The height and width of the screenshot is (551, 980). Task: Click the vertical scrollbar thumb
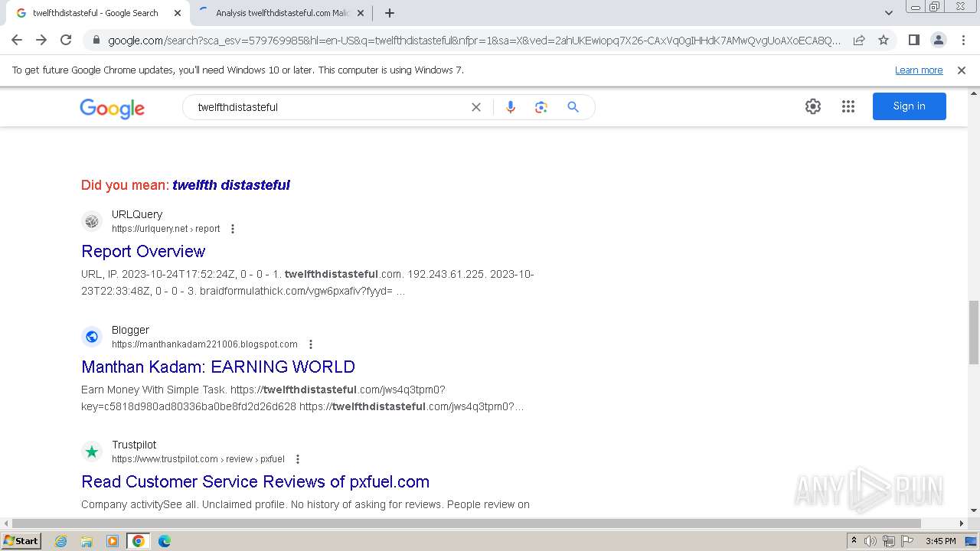click(x=974, y=332)
